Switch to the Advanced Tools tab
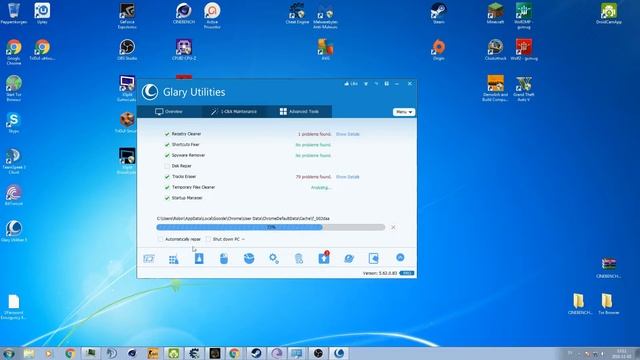 tap(299, 111)
